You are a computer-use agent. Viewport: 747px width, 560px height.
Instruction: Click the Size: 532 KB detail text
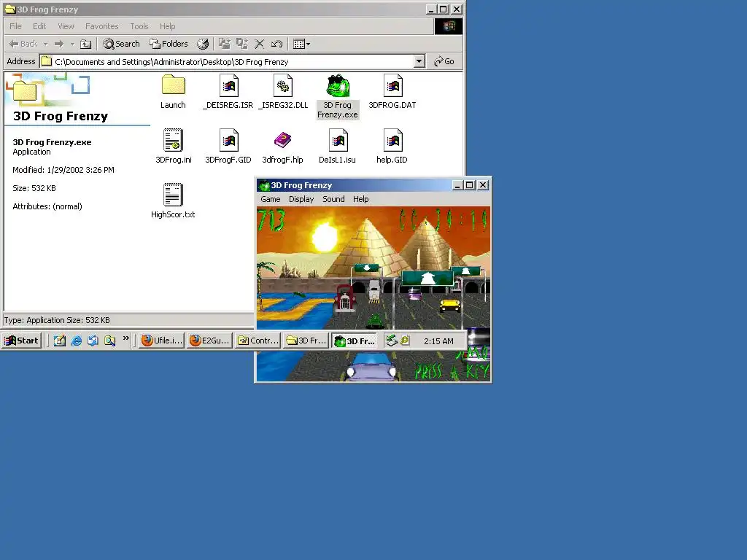(x=34, y=188)
